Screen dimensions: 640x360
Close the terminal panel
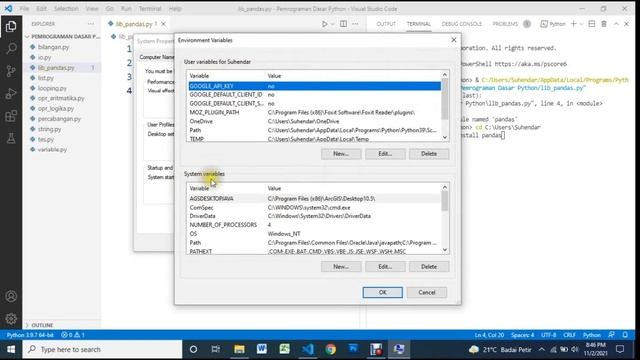point(627,24)
